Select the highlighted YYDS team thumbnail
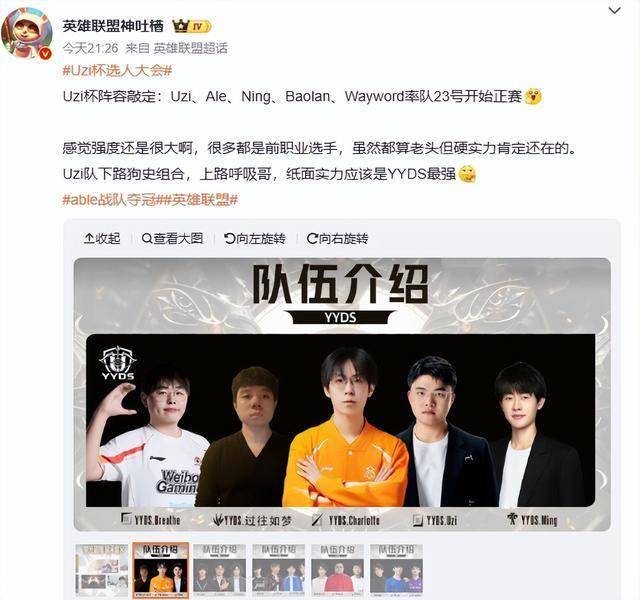 pyautogui.click(x=161, y=568)
